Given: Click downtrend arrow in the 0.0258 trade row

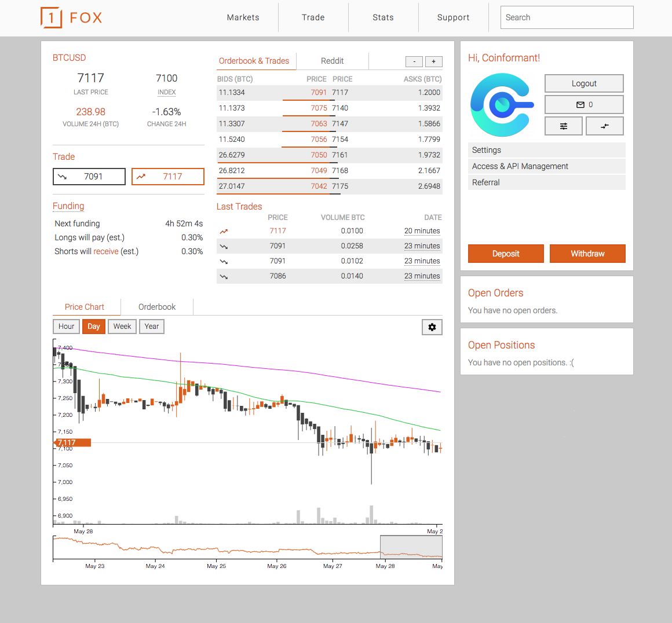Looking at the screenshot, I should point(224,247).
